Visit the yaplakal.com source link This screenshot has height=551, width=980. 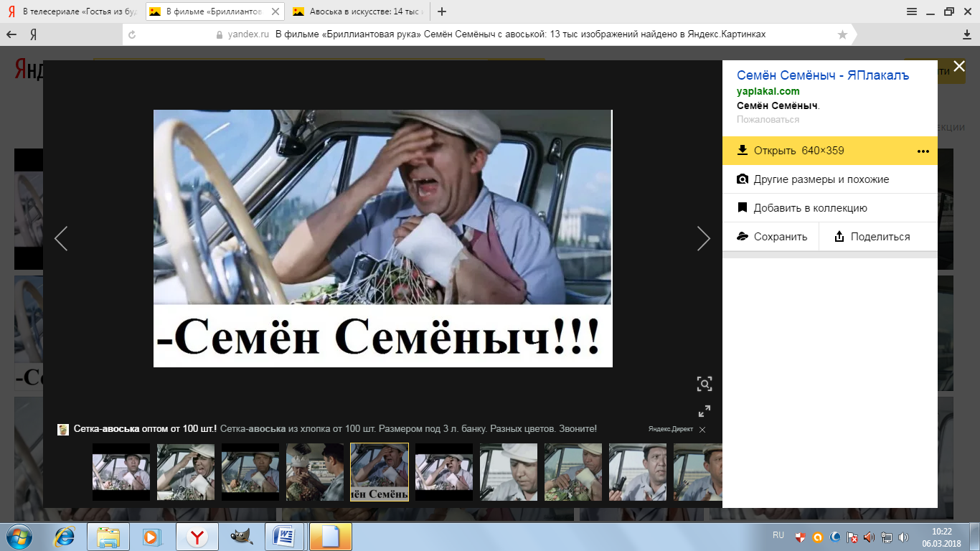768,91
